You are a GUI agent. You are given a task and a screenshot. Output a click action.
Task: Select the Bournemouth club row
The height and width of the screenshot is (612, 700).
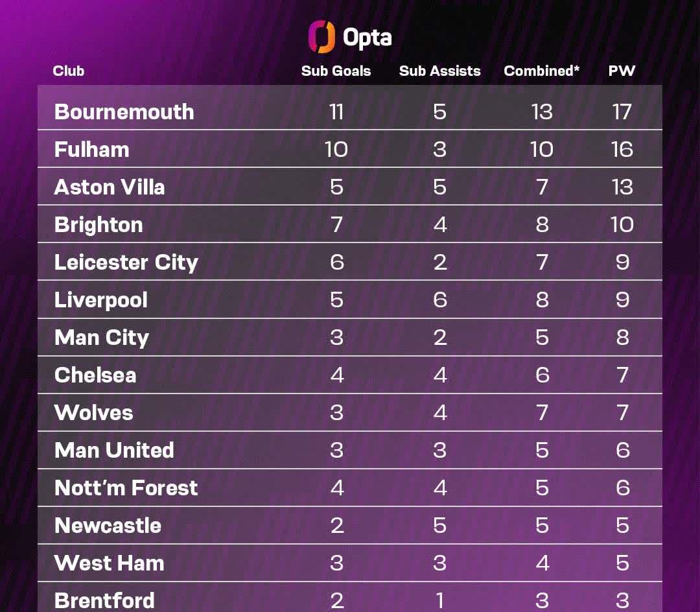tap(124, 112)
